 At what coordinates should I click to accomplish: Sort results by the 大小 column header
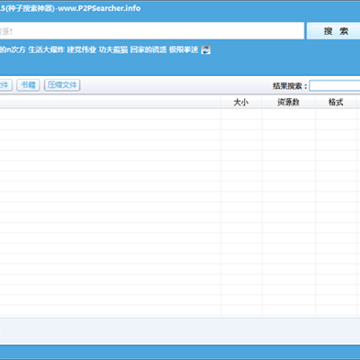point(241,102)
